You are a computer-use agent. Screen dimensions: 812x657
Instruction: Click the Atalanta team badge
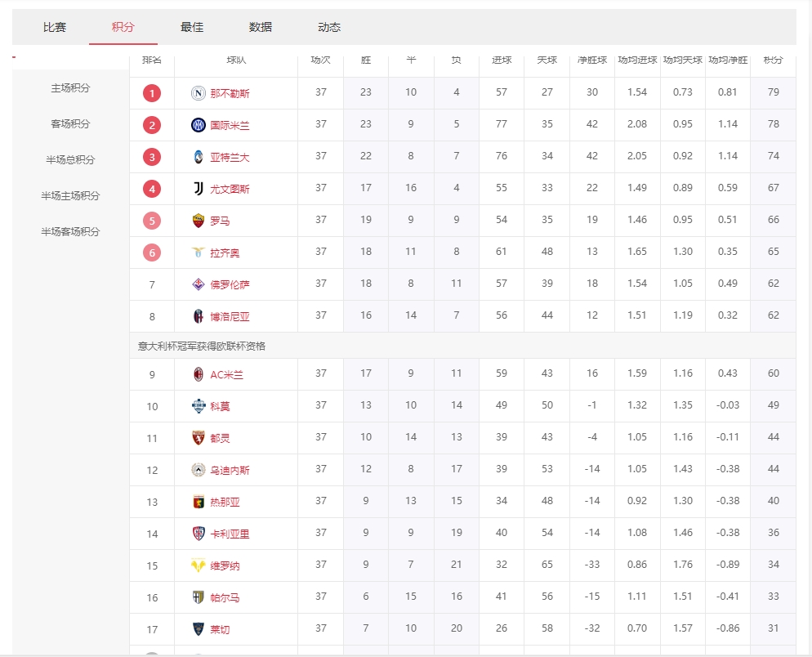click(199, 157)
